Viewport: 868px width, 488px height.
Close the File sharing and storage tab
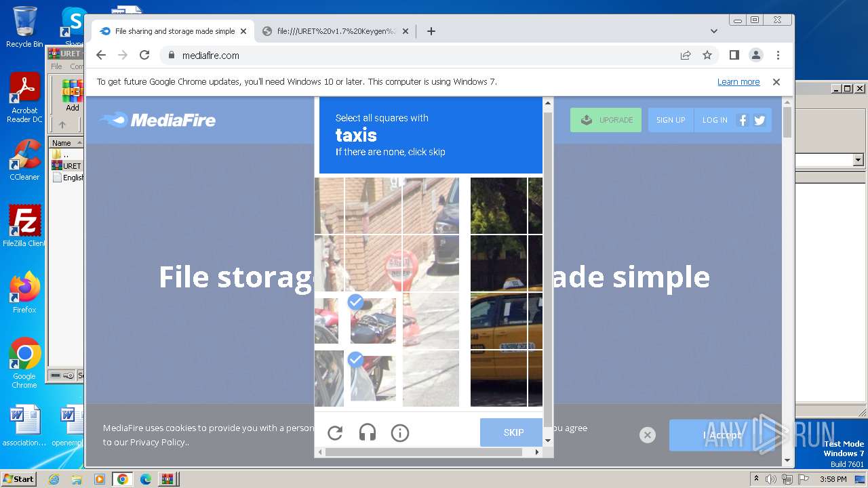click(x=243, y=31)
